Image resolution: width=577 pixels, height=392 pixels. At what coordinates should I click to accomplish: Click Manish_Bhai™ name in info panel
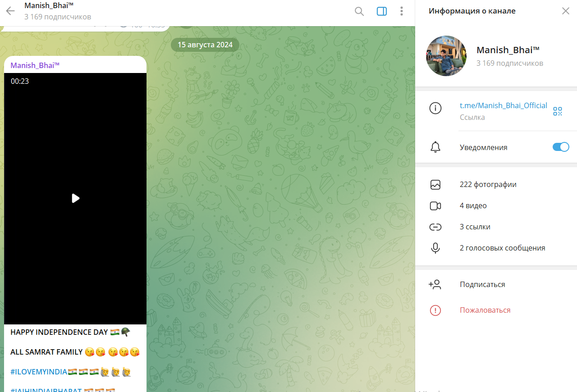coord(508,50)
